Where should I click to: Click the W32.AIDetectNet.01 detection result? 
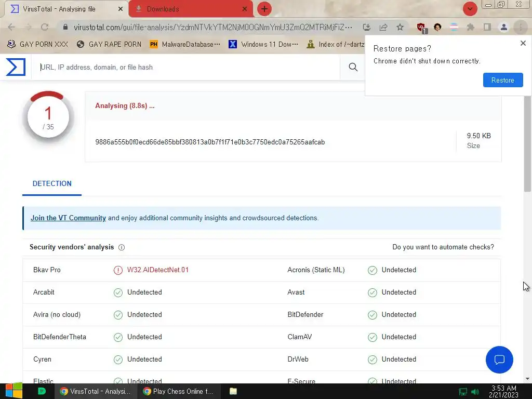click(x=158, y=270)
